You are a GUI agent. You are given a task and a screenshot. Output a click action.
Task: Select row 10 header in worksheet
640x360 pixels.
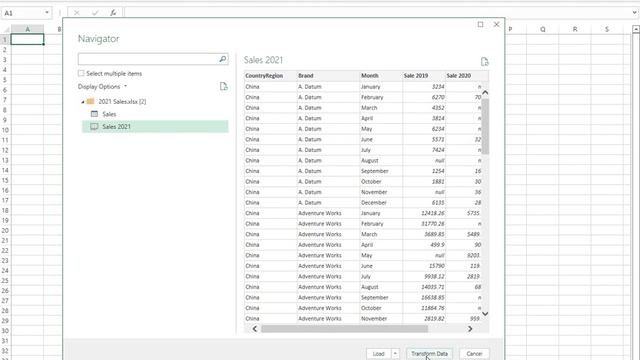[x=5, y=130]
